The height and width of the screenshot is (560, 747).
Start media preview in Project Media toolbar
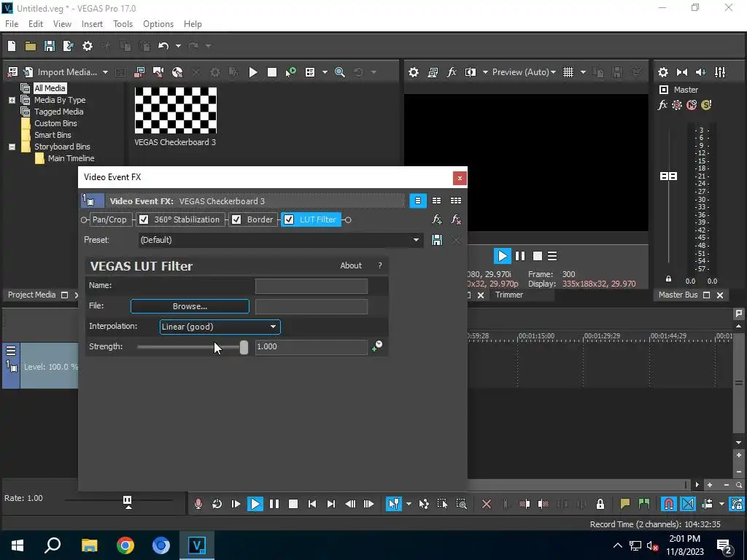click(253, 72)
